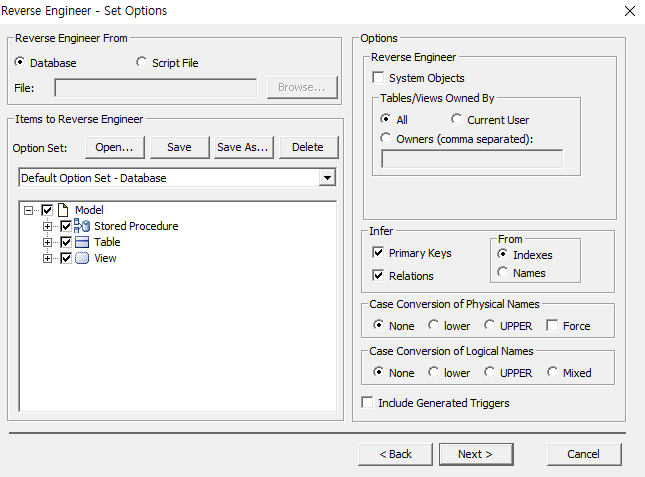Select Infer From Indexes option
Screen dimensions: 645x477
502,254
